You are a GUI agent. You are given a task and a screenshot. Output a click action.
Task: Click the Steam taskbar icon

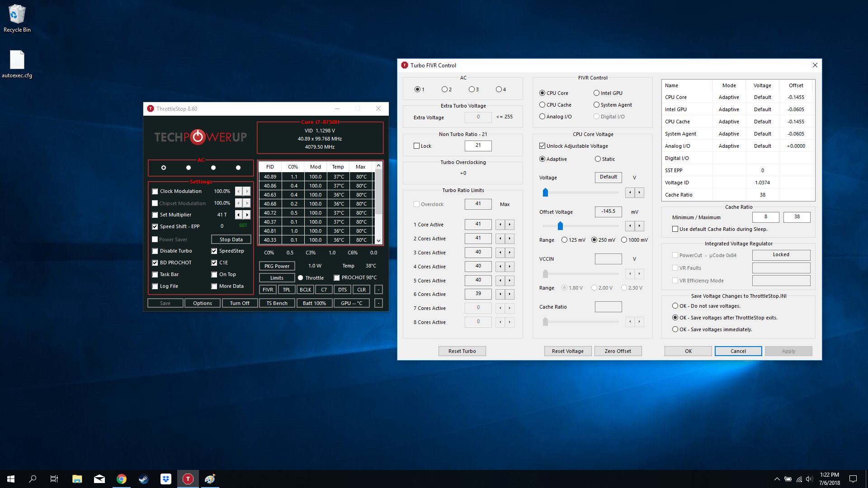[x=144, y=479]
